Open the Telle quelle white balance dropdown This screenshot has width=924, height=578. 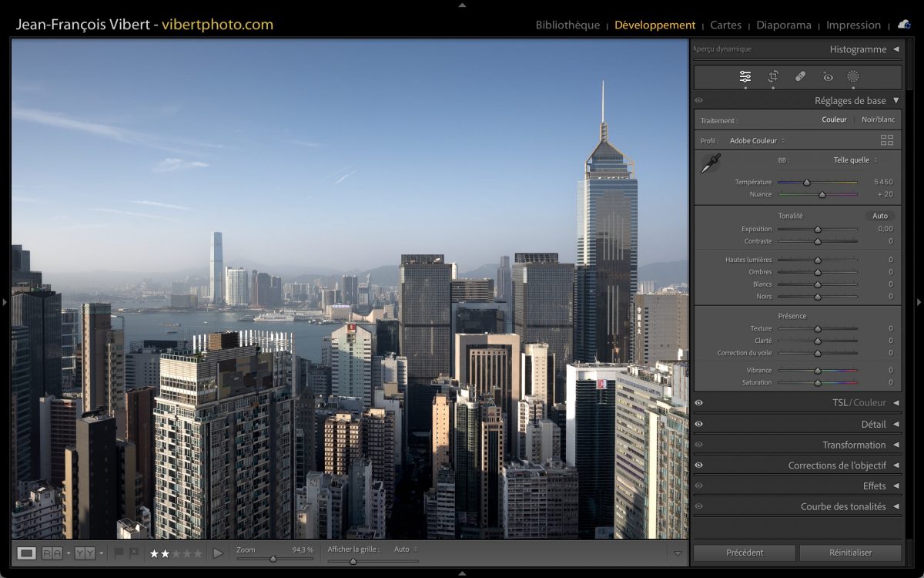pos(855,160)
